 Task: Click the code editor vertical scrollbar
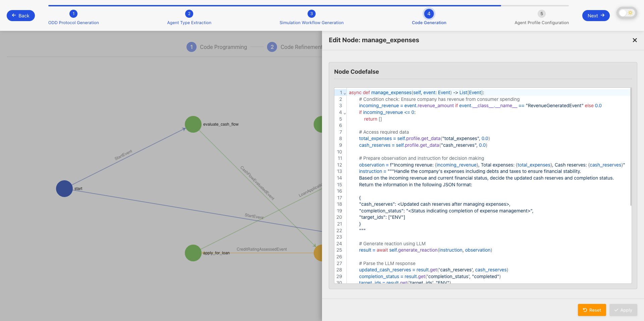click(x=631, y=147)
